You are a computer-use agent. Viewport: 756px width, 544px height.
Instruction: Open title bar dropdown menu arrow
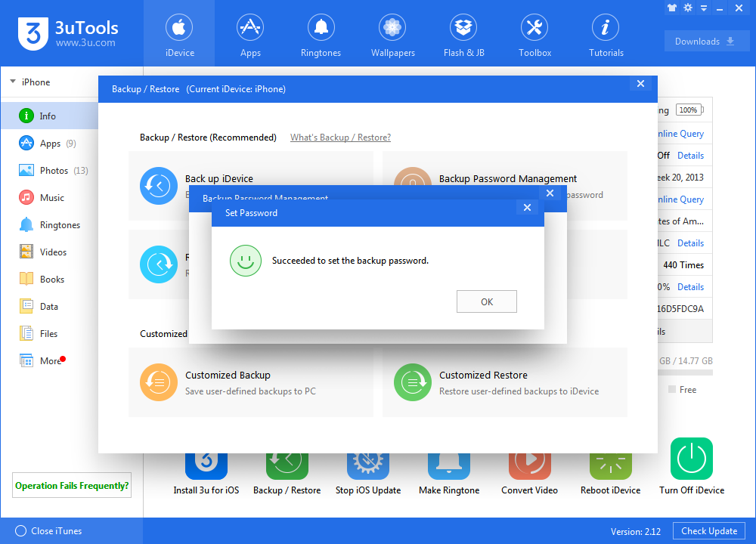(704, 8)
